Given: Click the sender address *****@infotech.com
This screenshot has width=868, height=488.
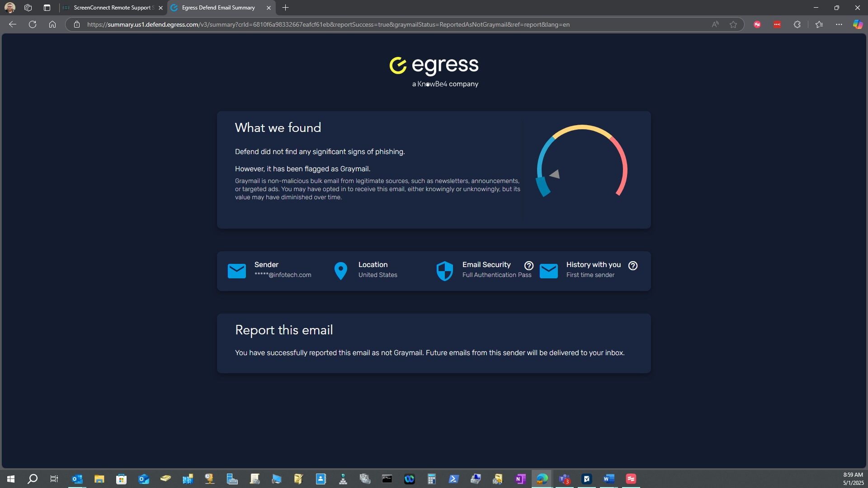Looking at the screenshot, I should [x=283, y=275].
